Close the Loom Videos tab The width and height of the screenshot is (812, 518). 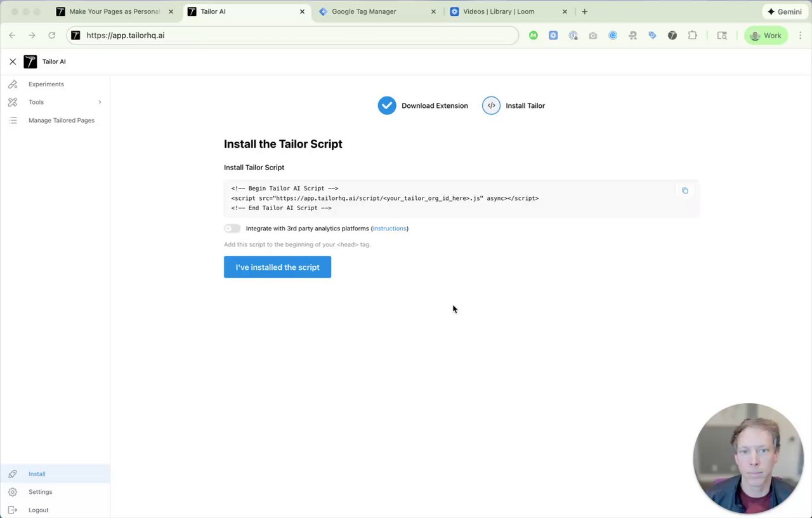pyautogui.click(x=565, y=11)
